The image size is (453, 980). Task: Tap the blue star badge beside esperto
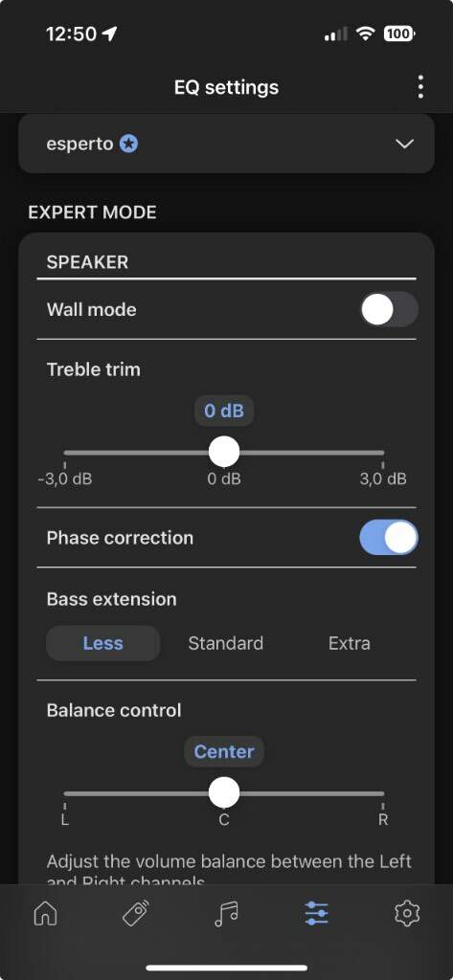[129, 145]
